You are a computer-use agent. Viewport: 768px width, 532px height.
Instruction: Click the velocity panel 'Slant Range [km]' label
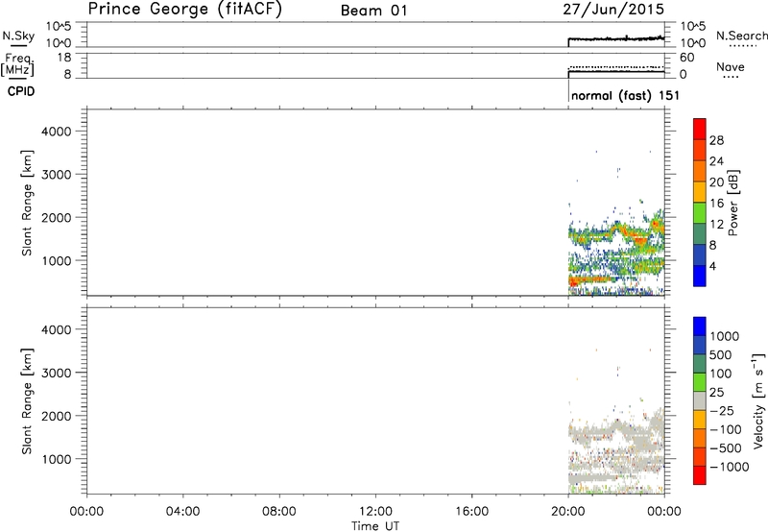click(x=27, y=401)
